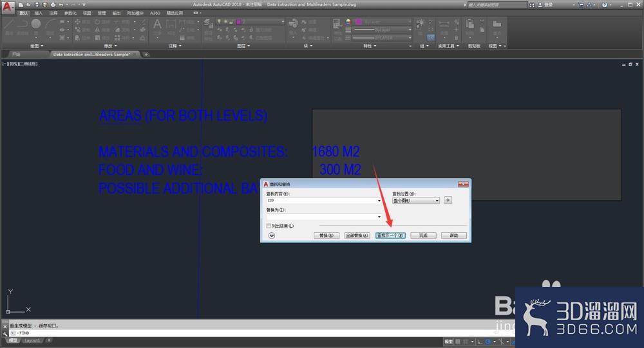Click the Autodesk App Store cart icon
The height and width of the screenshot is (348, 644).
click(x=581, y=5)
